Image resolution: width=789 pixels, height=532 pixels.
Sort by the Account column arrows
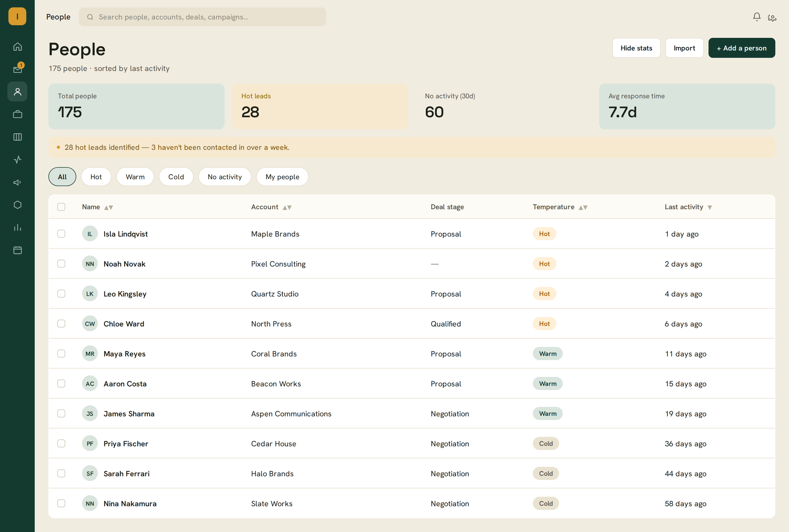(287, 207)
